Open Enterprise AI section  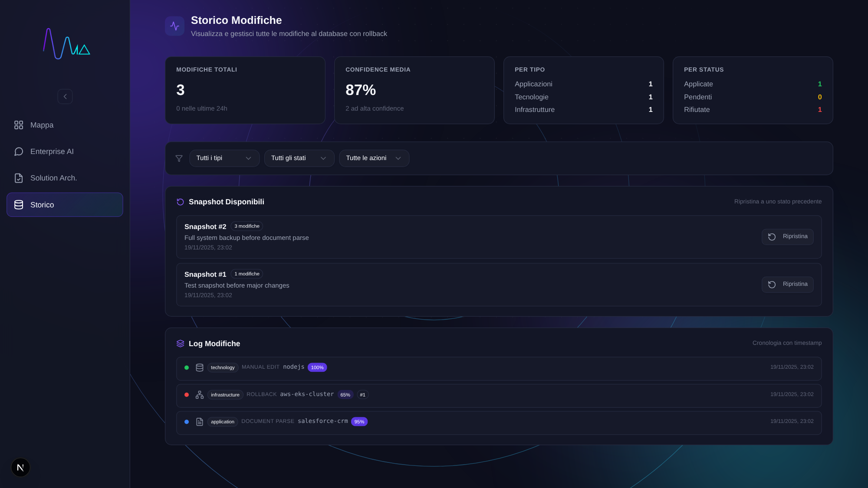[65, 151]
